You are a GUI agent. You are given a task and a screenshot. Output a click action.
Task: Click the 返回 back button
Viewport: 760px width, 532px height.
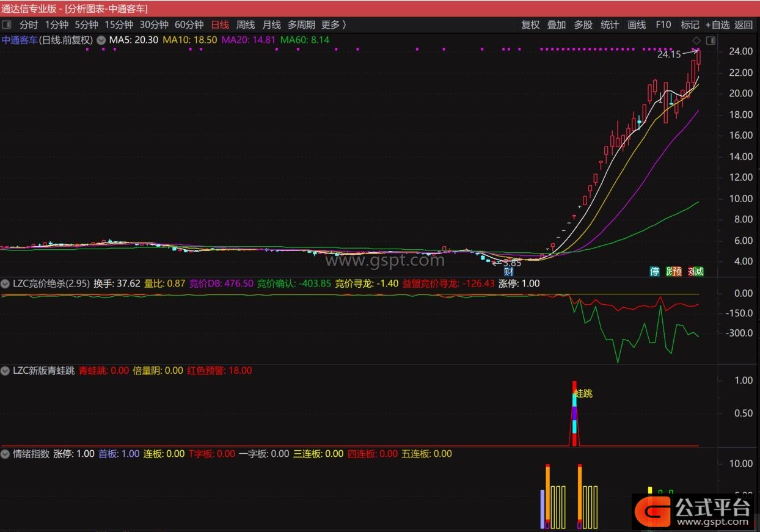point(744,25)
